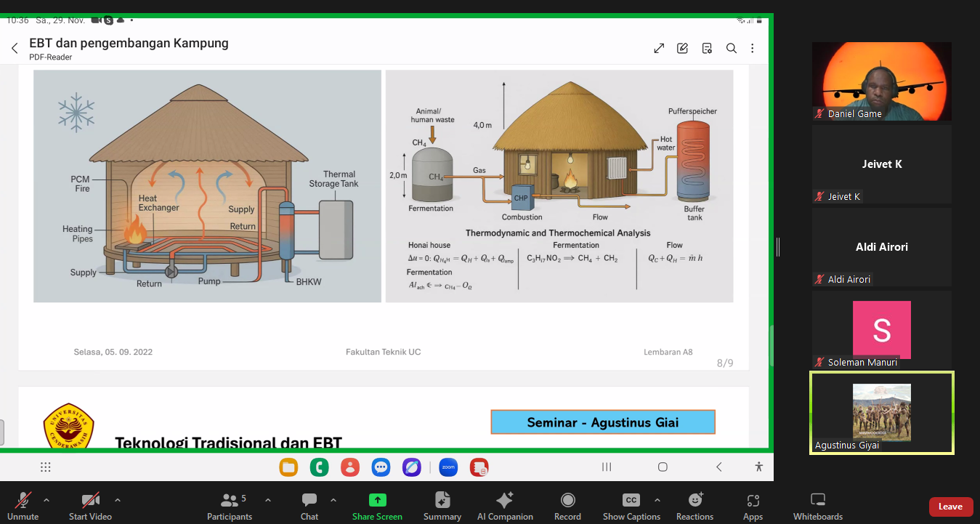Open Zoom app in dock

tap(448, 467)
